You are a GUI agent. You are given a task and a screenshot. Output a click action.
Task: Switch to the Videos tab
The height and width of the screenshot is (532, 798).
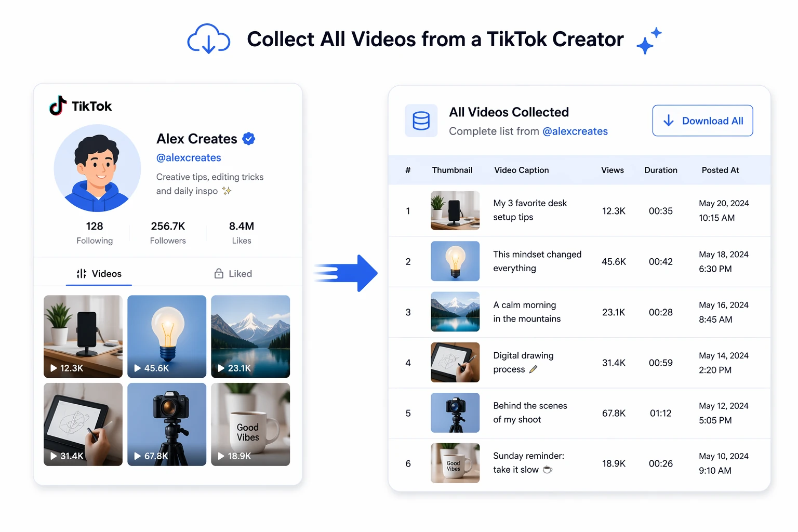click(99, 274)
